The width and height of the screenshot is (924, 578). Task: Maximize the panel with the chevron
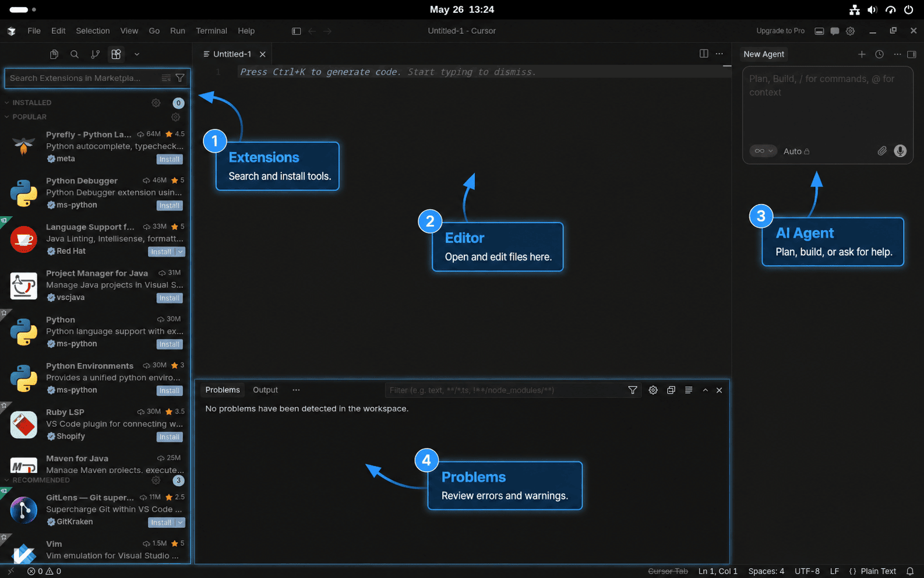coord(706,390)
